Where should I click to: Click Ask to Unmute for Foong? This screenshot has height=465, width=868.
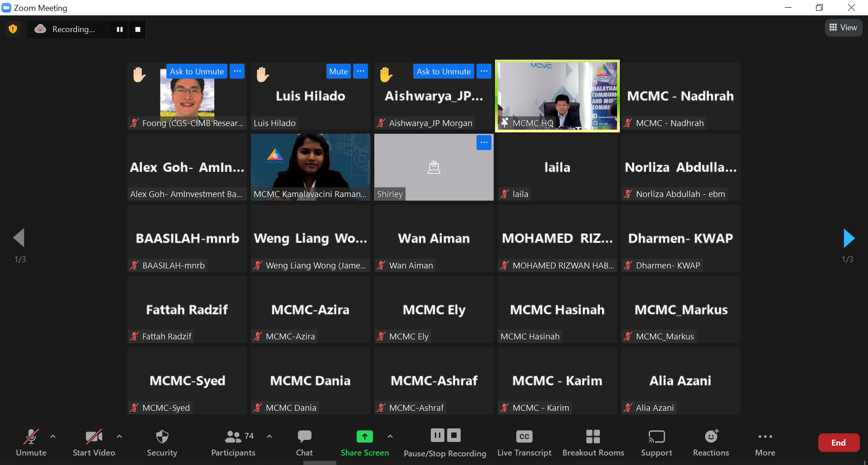(197, 71)
